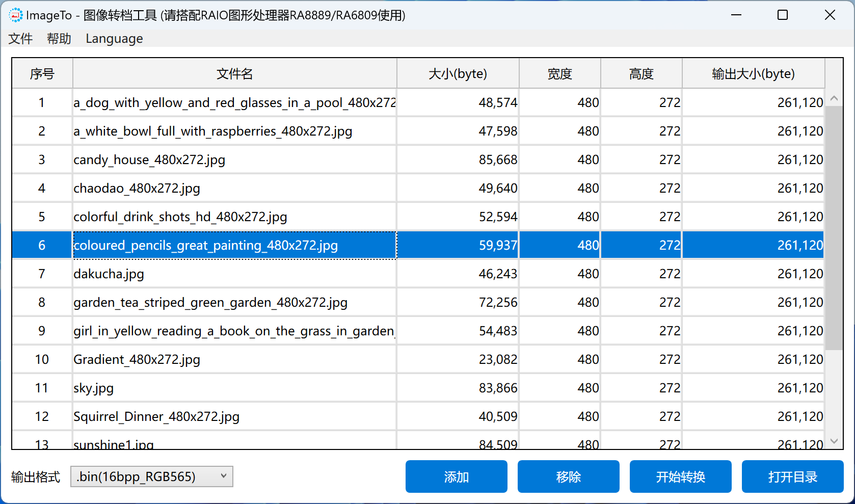
Task: Click the ImageTo application logo icon
Action: (x=16, y=15)
